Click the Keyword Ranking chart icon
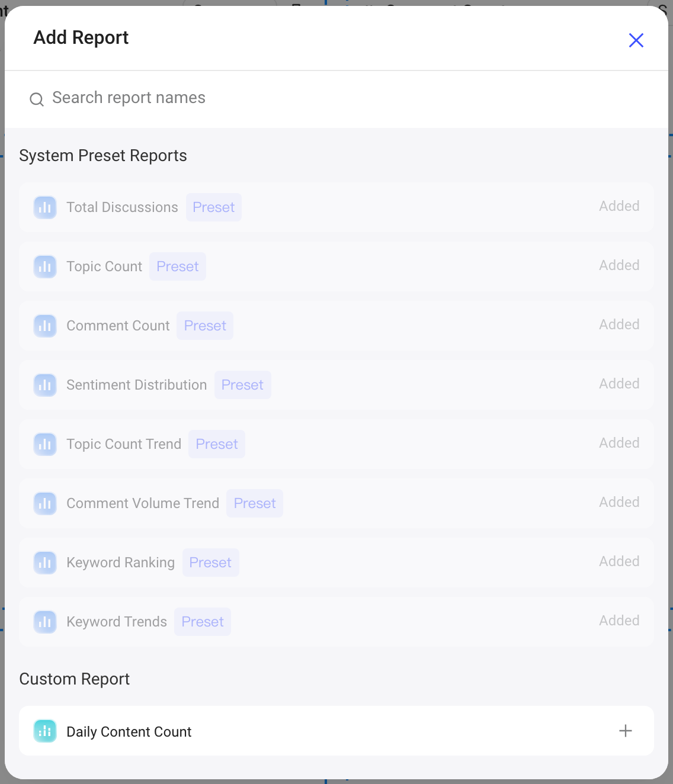This screenshot has width=673, height=784. click(x=45, y=563)
